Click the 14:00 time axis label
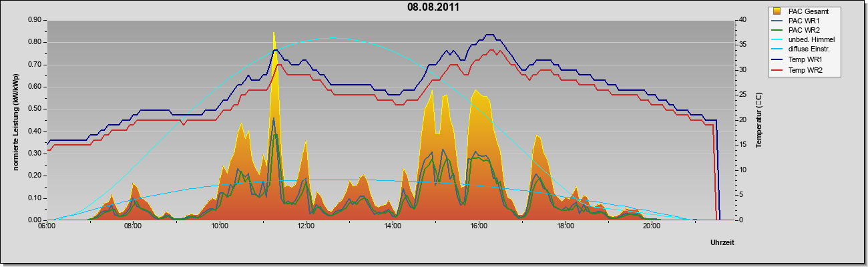This screenshot has width=868, height=267. 392,226
